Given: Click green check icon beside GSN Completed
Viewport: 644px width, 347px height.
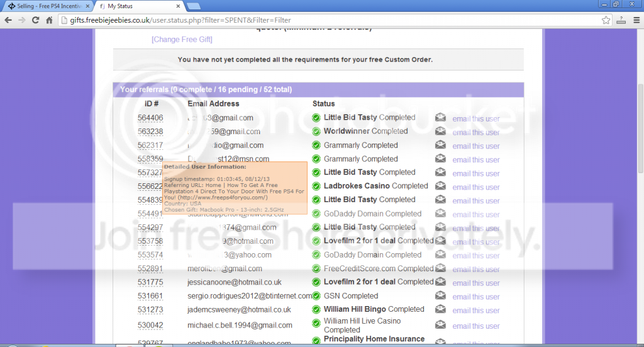Looking at the screenshot, I should click(316, 296).
